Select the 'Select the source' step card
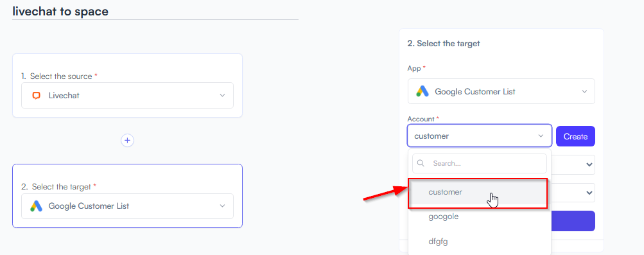Viewport: 644px width, 255px height. [x=127, y=85]
